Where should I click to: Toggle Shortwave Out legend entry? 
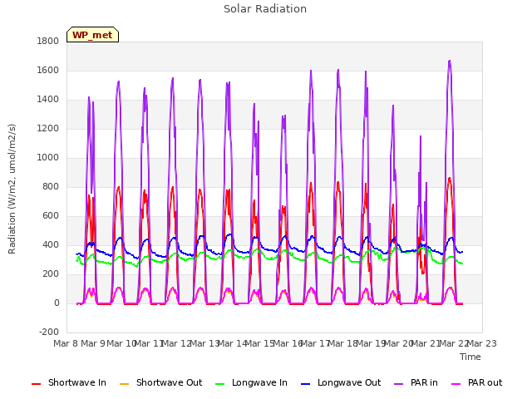pos(160,383)
